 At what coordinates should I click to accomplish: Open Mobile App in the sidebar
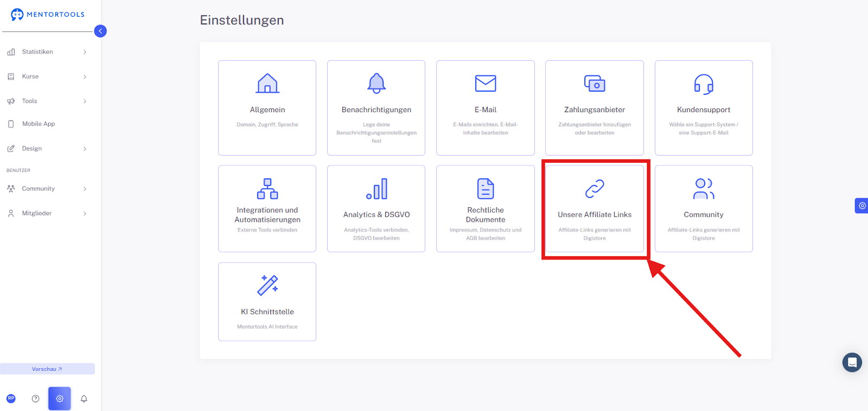click(39, 124)
